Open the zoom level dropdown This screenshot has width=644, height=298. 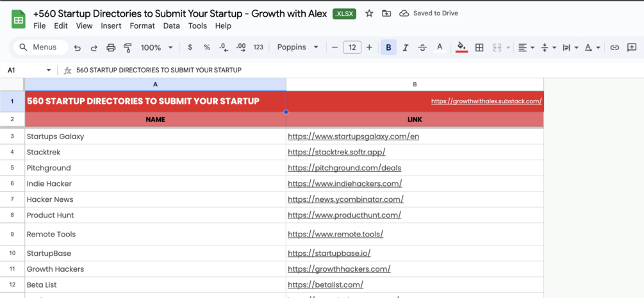[x=157, y=47]
